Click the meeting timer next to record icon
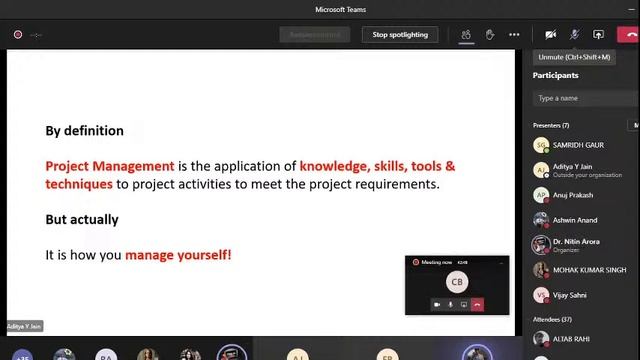Image resolution: width=640 pixels, height=360 pixels. coord(36,35)
